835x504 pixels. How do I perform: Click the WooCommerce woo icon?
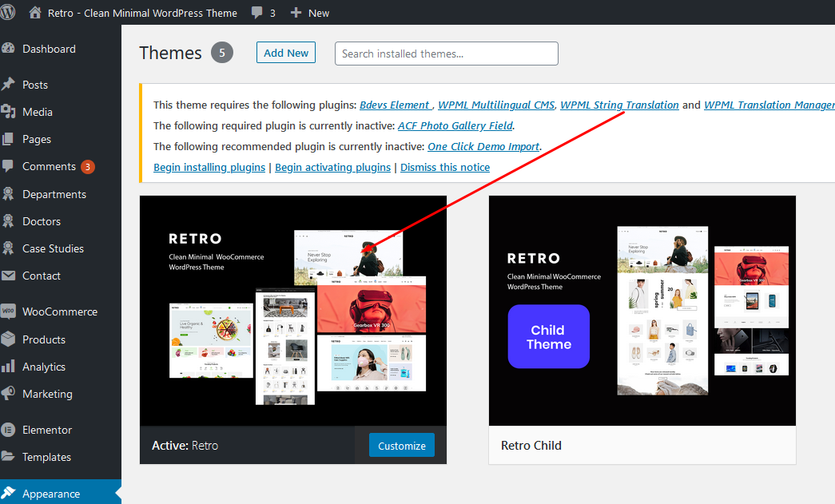8,312
